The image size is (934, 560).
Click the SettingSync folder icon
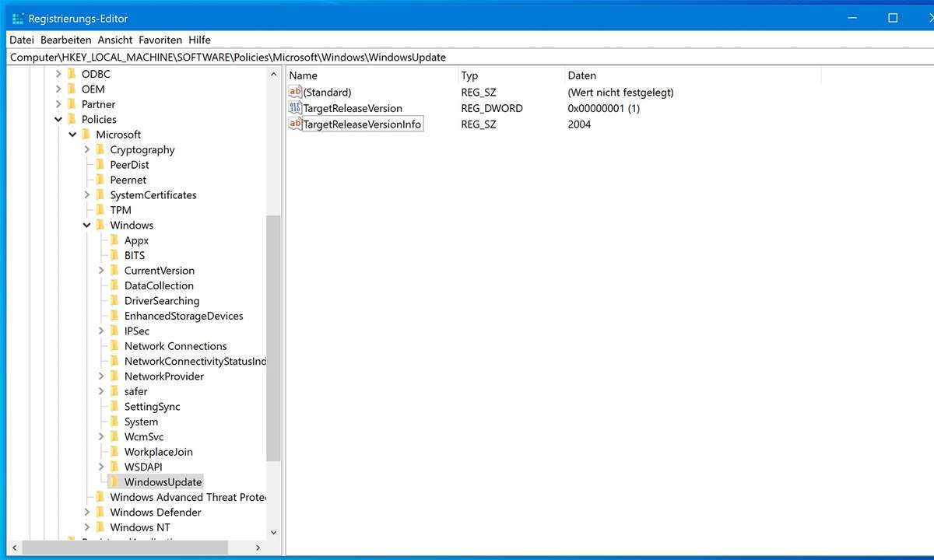pos(114,406)
